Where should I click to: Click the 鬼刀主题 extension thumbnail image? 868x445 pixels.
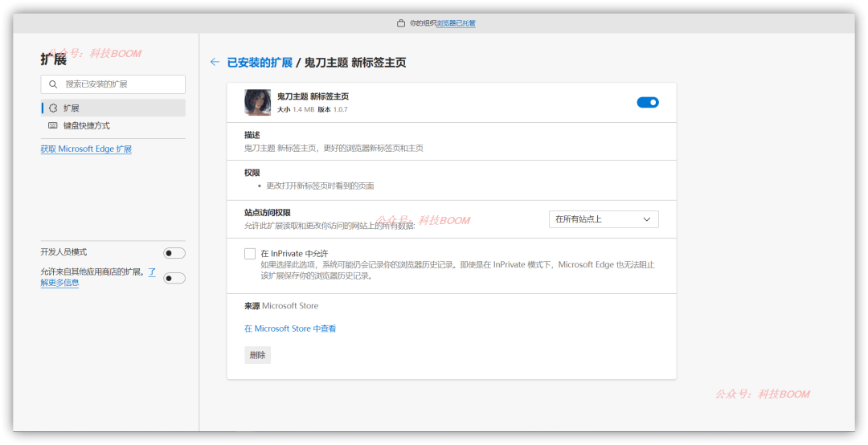tap(257, 102)
